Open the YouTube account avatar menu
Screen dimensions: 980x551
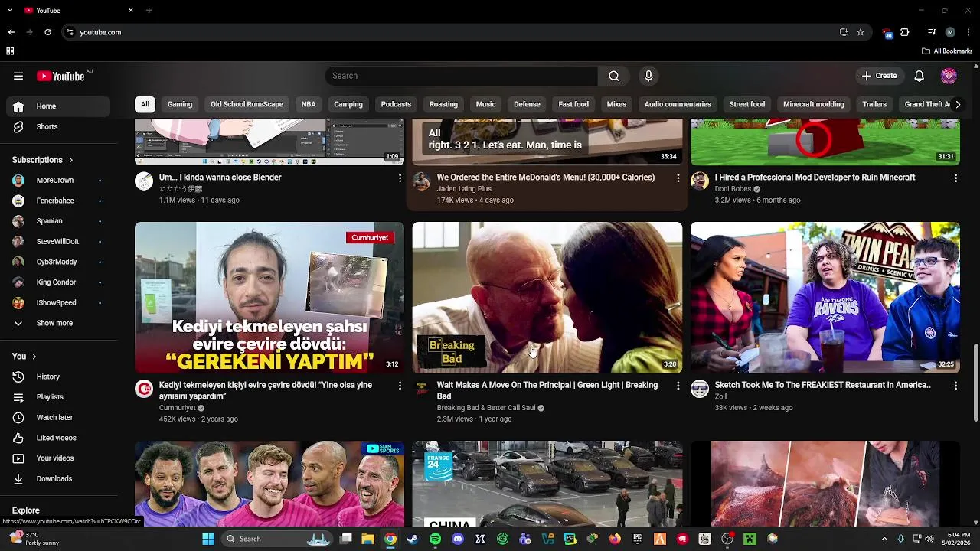pyautogui.click(x=949, y=76)
